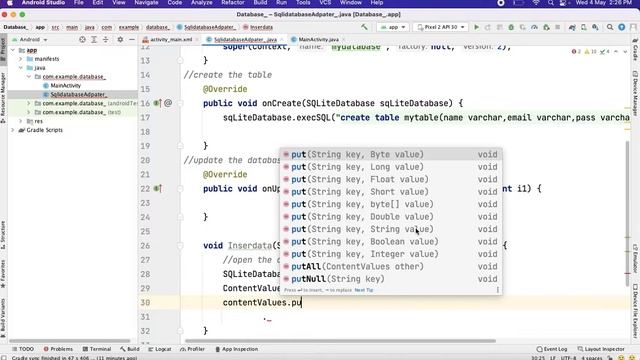Expand the manifests folder
Screen dimensions: 640x360
(x=21, y=59)
